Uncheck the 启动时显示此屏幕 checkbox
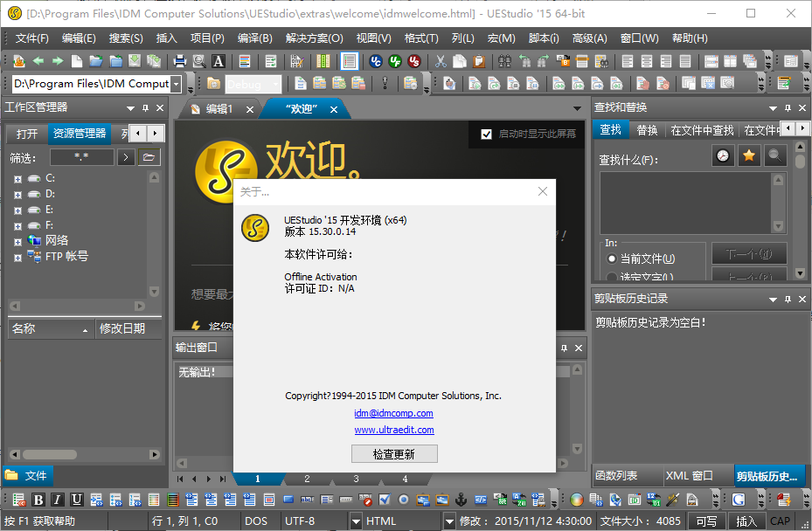 pyautogui.click(x=487, y=134)
